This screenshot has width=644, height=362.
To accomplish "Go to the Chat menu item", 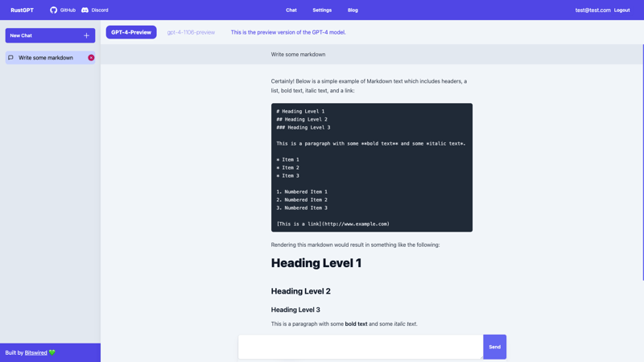I will [291, 10].
